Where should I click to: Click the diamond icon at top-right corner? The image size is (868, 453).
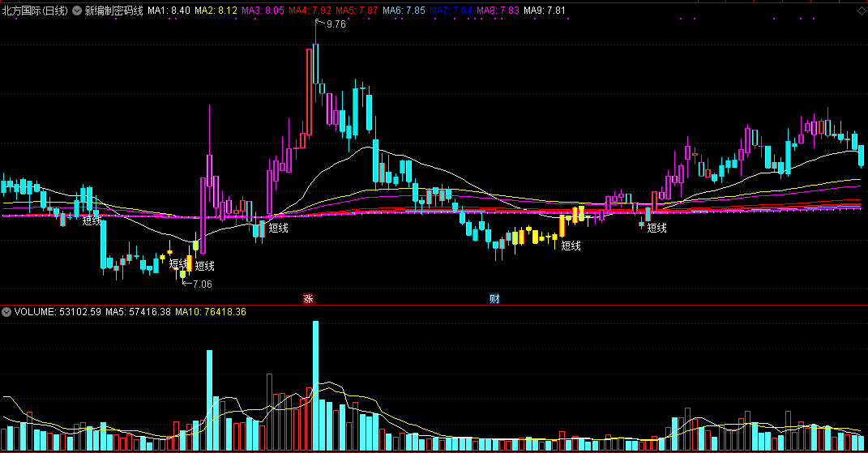[x=862, y=11]
